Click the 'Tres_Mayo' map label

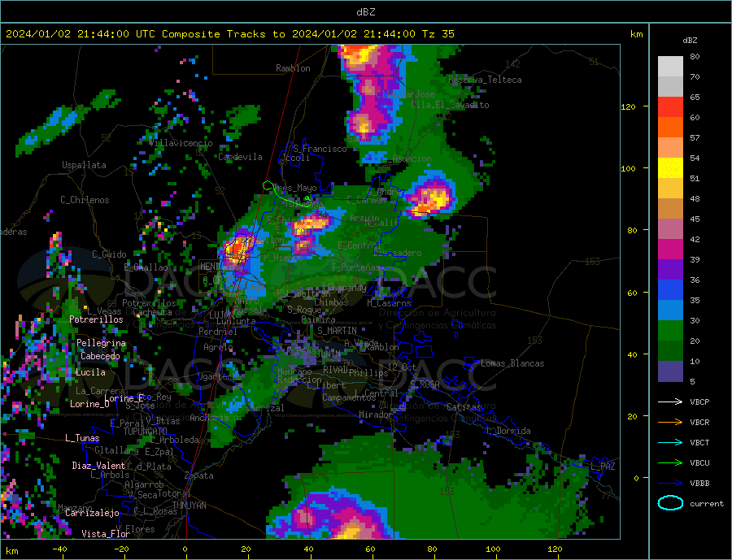[295, 188]
